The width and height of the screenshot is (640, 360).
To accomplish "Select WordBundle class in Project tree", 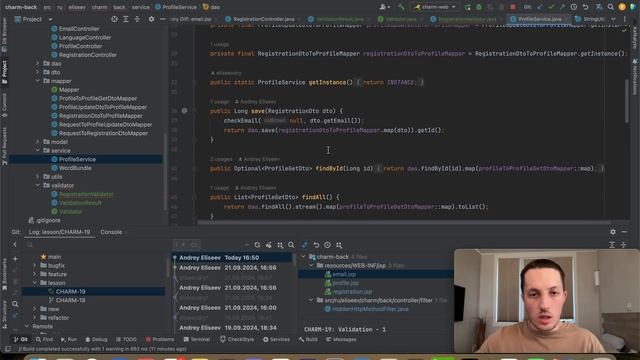I will (75, 168).
